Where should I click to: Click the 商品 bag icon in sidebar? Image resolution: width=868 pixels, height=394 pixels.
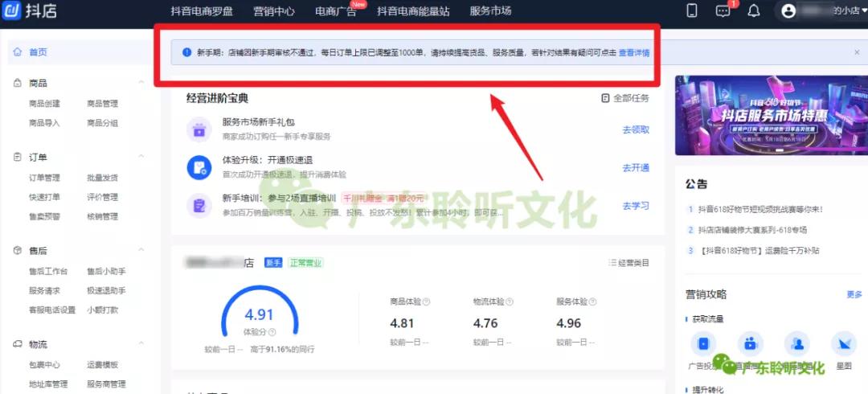(x=17, y=83)
